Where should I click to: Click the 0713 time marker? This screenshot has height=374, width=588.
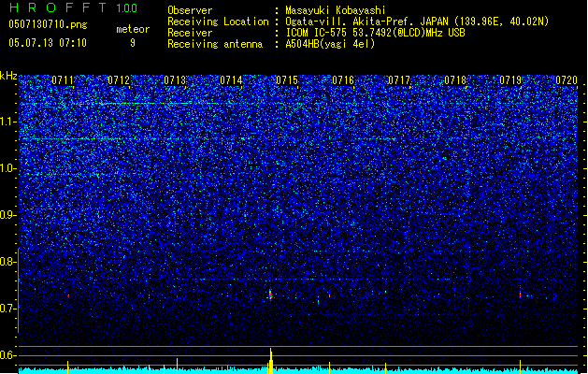[175, 80]
